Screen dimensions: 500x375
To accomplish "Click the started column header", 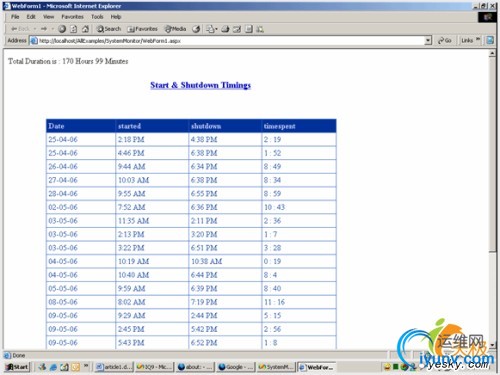I will [x=152, y=126].
